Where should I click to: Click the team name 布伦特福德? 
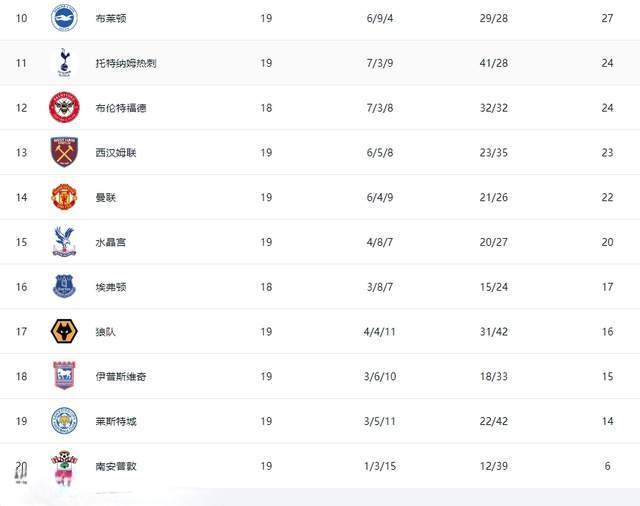(121, 108)
